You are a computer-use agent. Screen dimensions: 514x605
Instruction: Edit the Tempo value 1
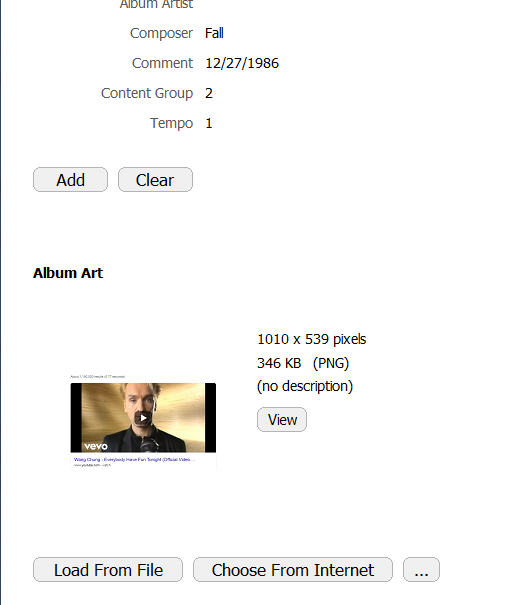tap(209, 123)
